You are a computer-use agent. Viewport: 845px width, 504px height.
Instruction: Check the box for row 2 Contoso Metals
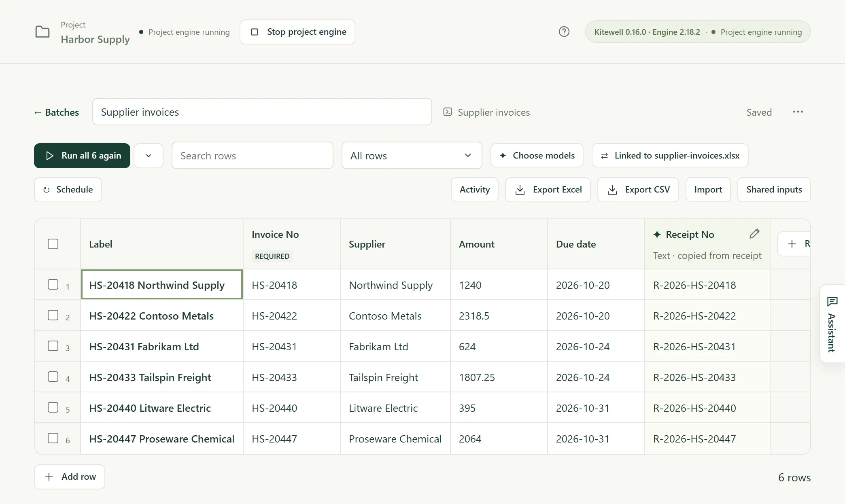tap(53, 315)
